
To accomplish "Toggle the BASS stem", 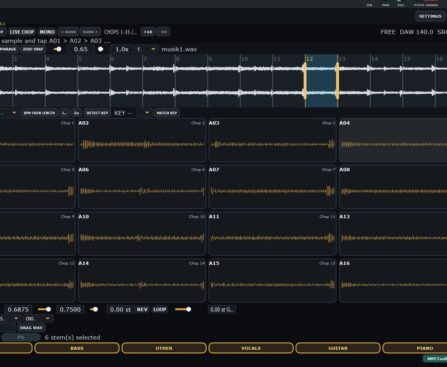I will coord(77,348).
